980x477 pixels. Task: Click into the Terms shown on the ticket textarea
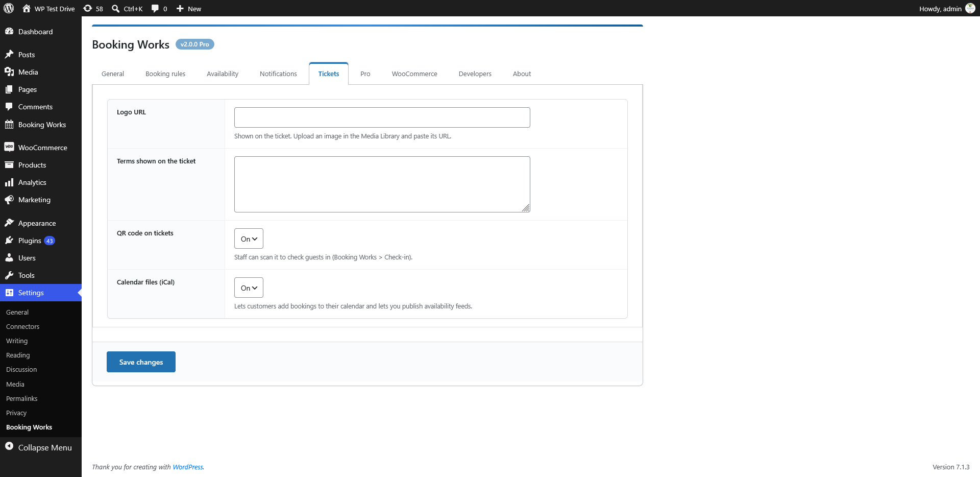(x=382, y=184)
